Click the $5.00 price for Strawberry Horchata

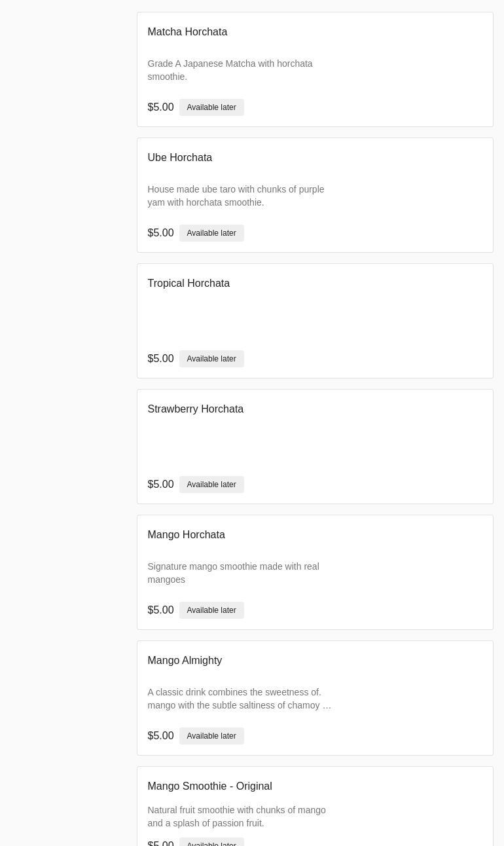tap(160, 485)
